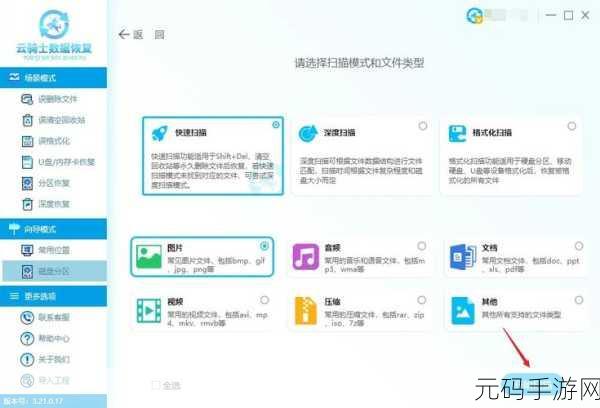Click the blue 文档 document icon
600x408 pixels.
463,257
